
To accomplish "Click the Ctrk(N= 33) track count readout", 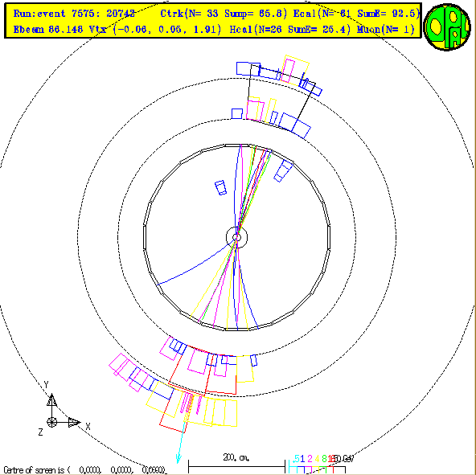I will [x=190, y=14].
